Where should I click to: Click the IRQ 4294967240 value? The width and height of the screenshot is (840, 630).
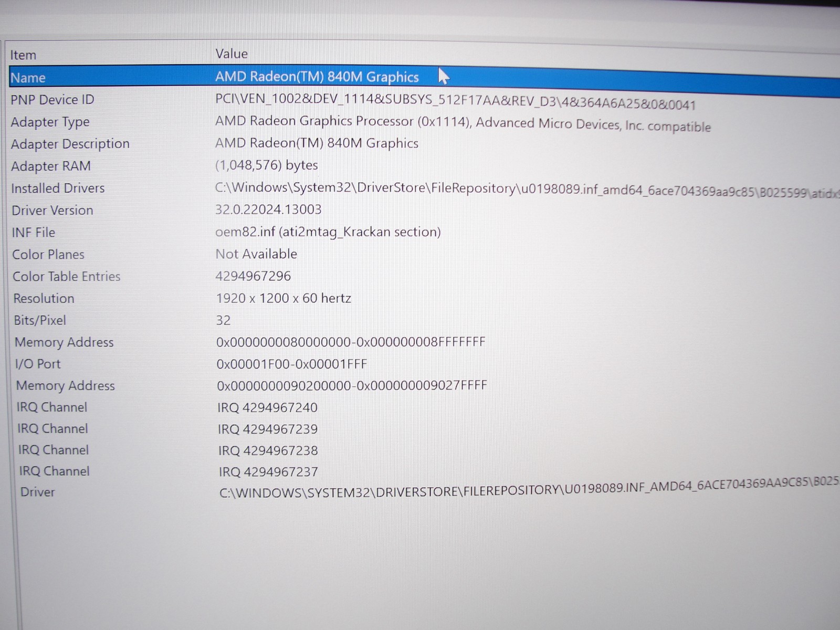(268, 407)
